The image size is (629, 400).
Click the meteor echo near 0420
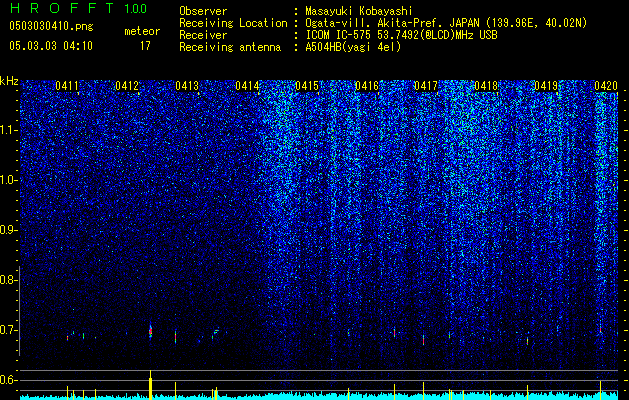coord(601,329)
